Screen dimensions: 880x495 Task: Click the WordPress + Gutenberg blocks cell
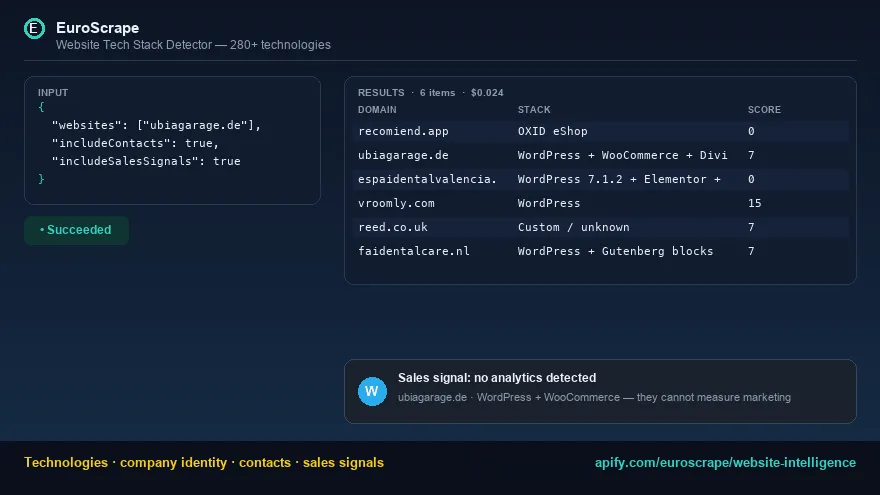coord(616,251)
